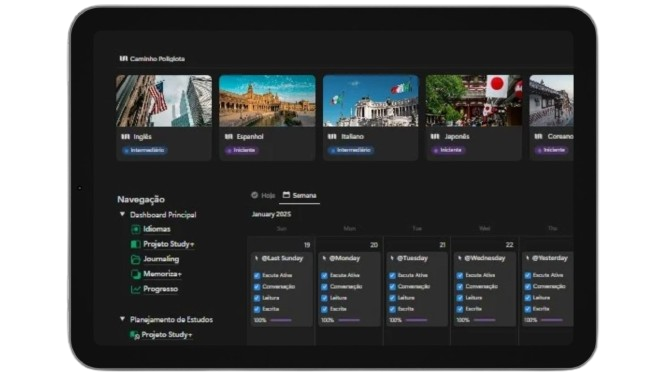666x375 pixels.
Task: Click the Intermediário tag on Inglês card
Action: click(x=144, y=150)
